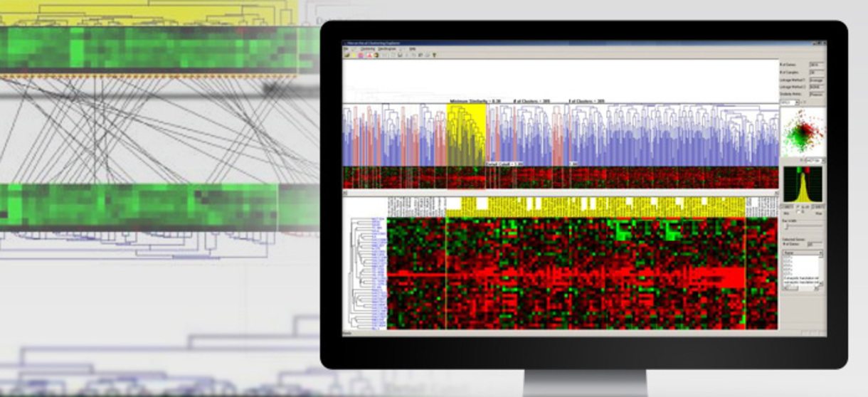Click inside the red-green scatterplot
This screenshot has height=397, width=868.
click(803, 131)
